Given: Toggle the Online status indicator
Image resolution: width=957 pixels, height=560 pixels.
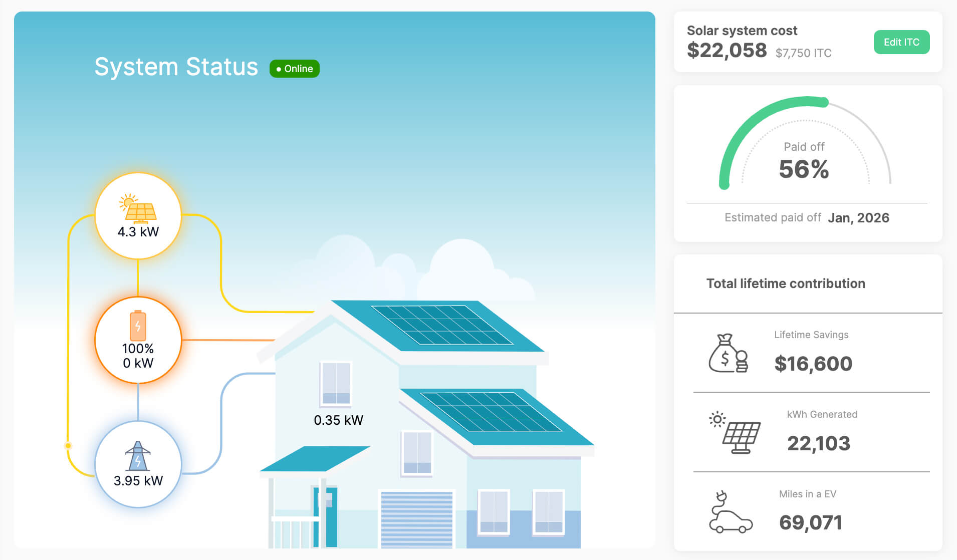Looking at the screenshot, I should [295, 69].
